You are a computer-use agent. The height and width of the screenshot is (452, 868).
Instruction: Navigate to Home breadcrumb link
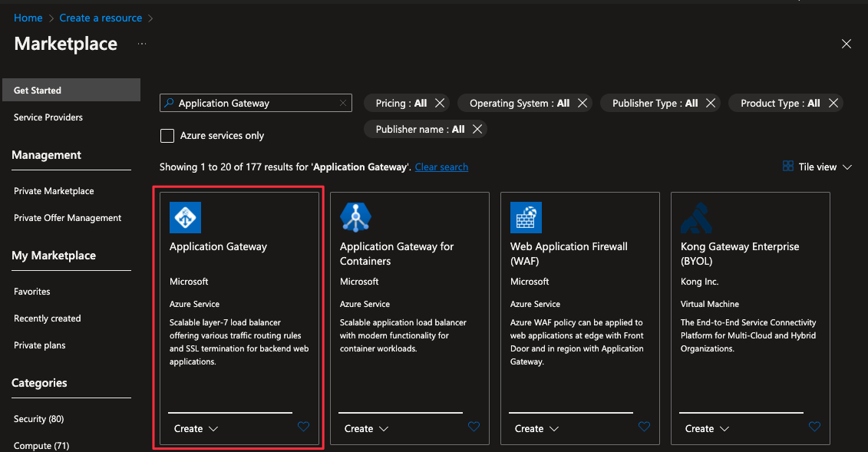pos(28,18)
